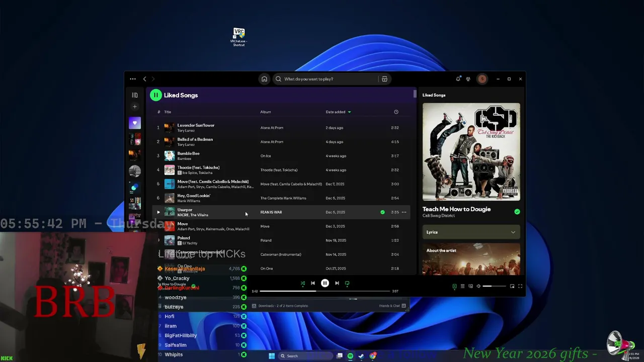The height and width of the screenshot is (362, 644).
Task: Open Cali Swag District artist link
Action: coord(439,216)
